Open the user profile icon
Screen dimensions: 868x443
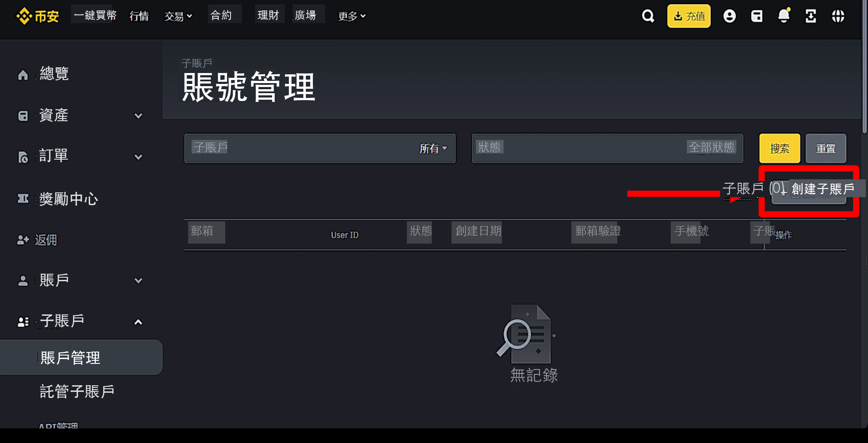click(x=729, y=16)
